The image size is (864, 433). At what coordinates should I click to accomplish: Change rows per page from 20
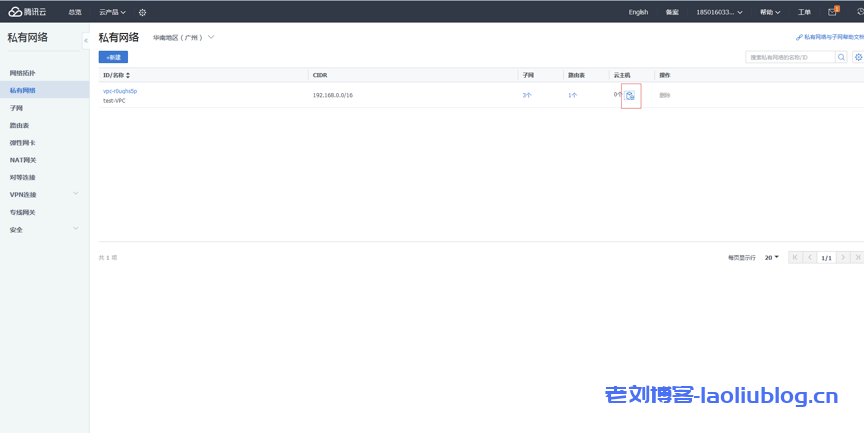tap(771, 257)
